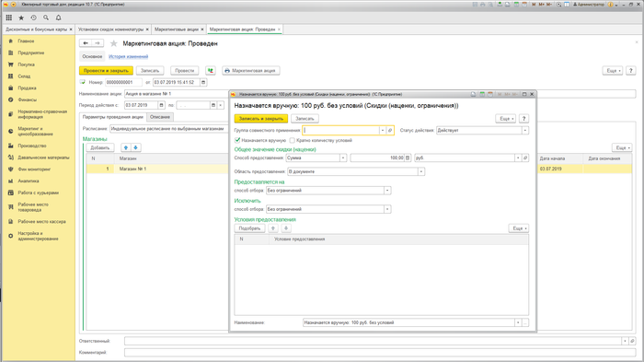Click the calculator icon beside 100,00 amount
This screenshot has height=362, width=644.
(x=408, y=158)
